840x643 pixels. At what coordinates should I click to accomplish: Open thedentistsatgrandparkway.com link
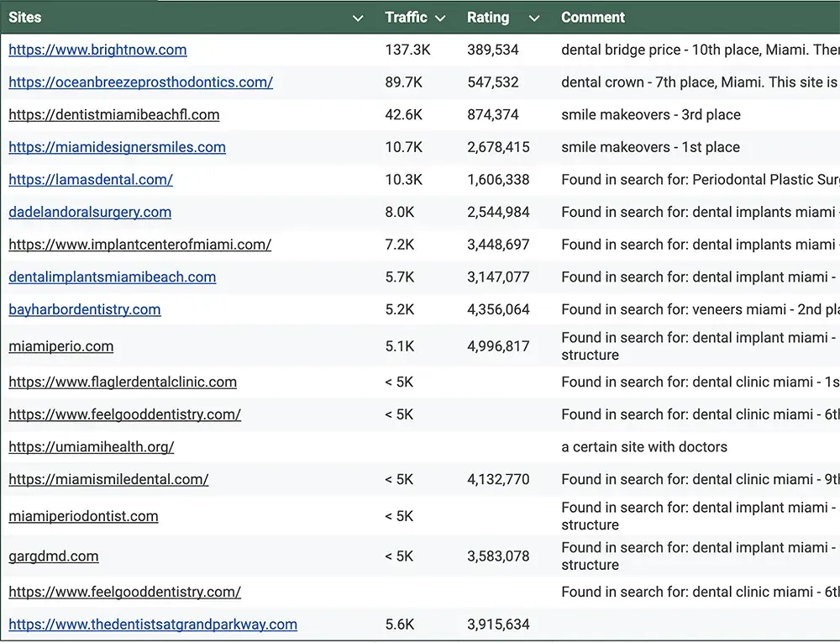pos(153,625)
